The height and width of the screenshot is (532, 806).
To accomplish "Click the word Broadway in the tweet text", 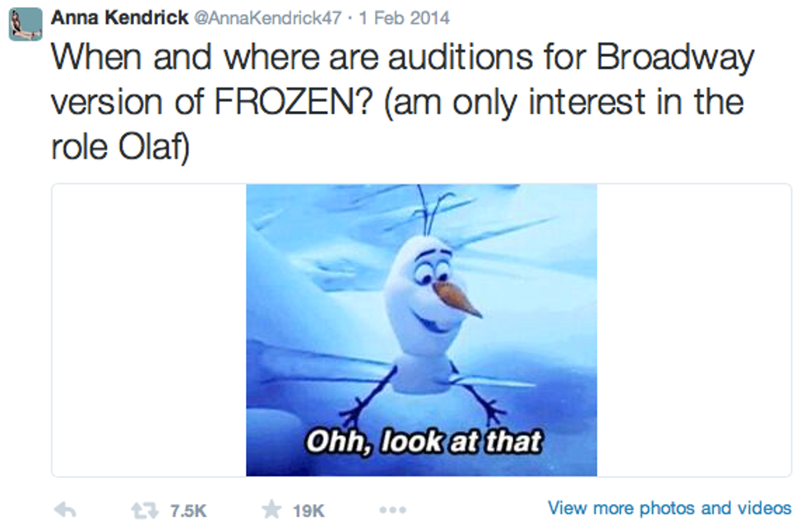I will (x=674, y=58).
